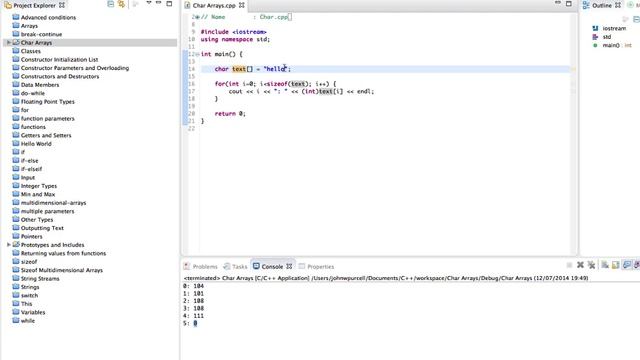Select the Sizeof Multidimensional Arrays project
Screen dimensions: 640x360
[x=62, y=270]
